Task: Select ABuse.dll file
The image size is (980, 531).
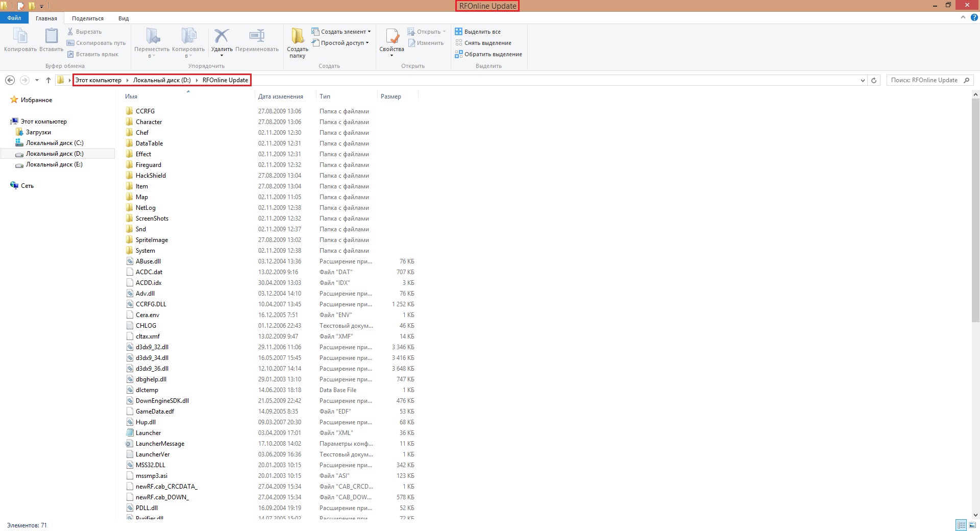Action: pyautogui.click(x=148, y=261)
